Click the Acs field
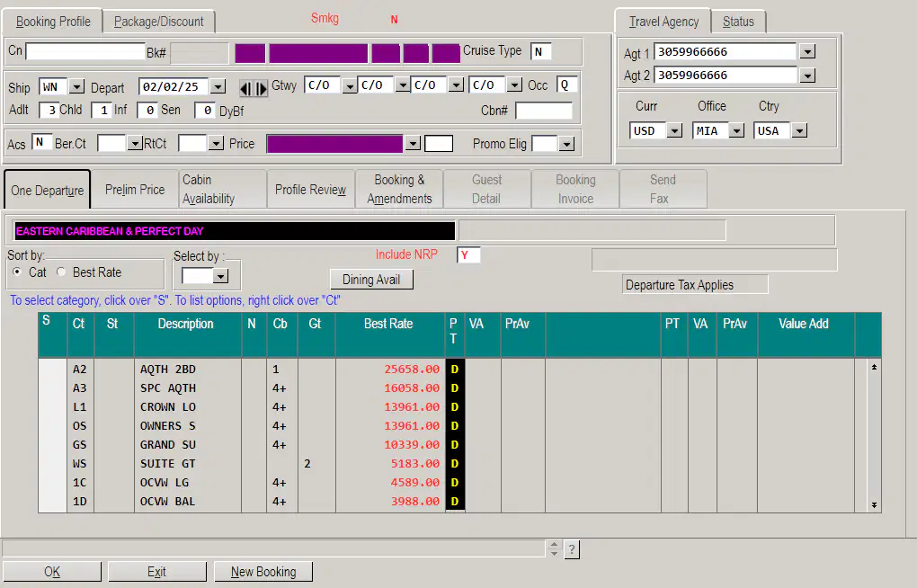The height and width of the screenshot is (588, 917). click(x=41, y=142)
